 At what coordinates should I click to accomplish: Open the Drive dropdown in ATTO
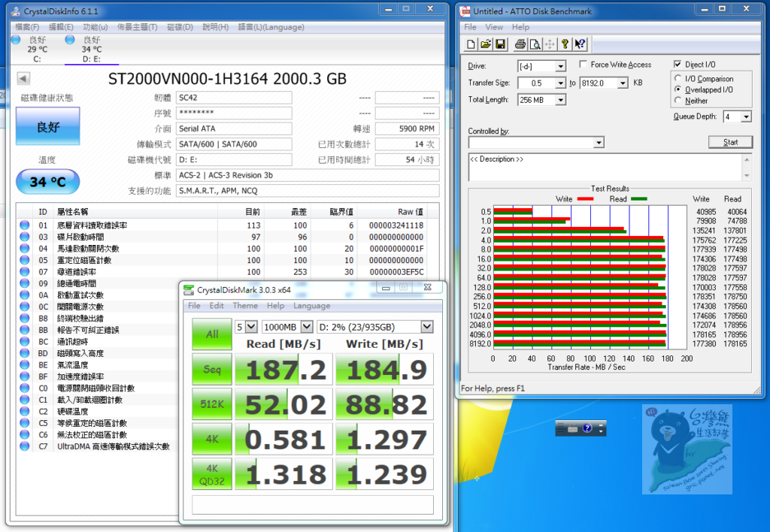tap(560, 66)
